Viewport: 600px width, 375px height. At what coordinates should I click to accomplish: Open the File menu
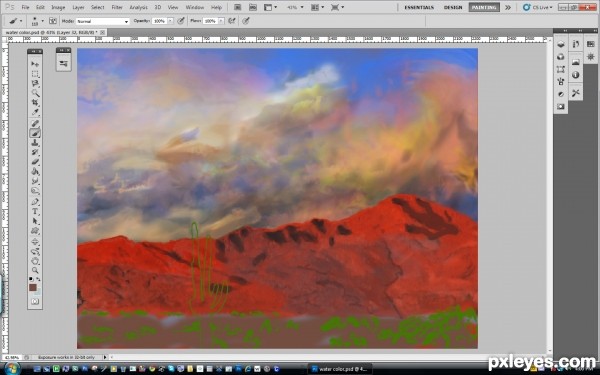click(x=25, y=7)
